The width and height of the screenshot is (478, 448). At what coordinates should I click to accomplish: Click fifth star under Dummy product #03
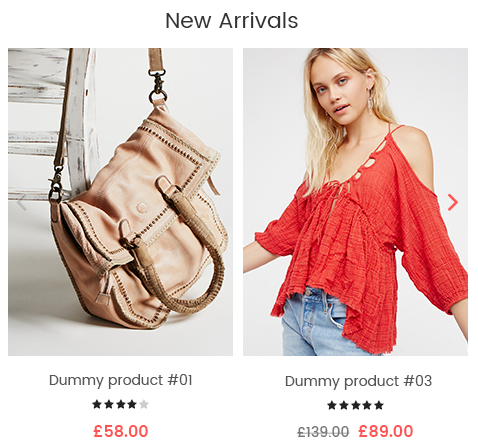pos(379,405)
